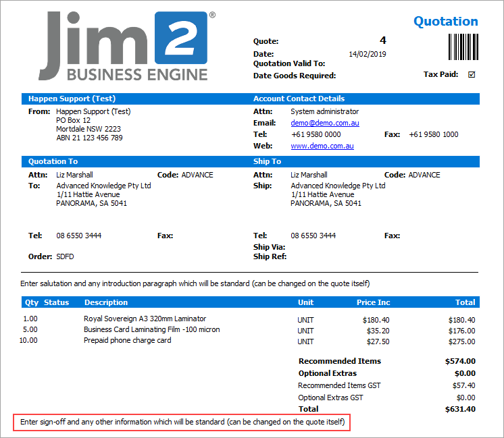Click the blue Quotation title
The image size is (504, 438).
pyautogui.click(x=445, y=21)
